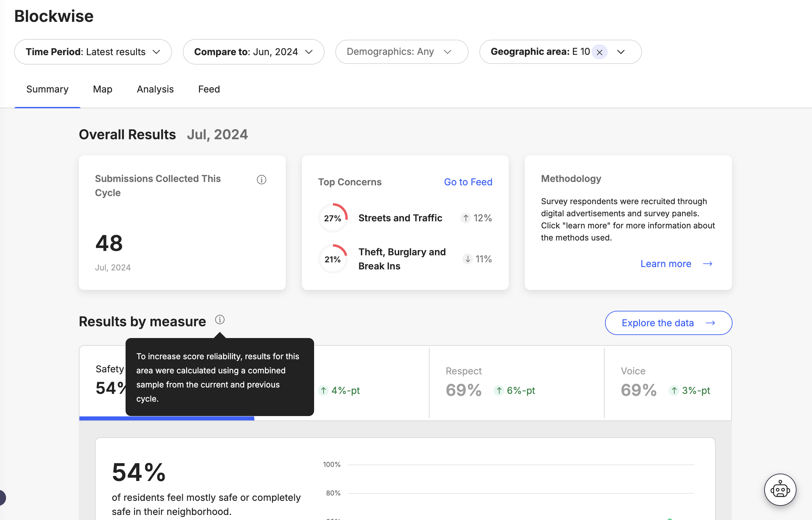Select the Voice measure card
This screenshot has width=812, height=520.
667,382
